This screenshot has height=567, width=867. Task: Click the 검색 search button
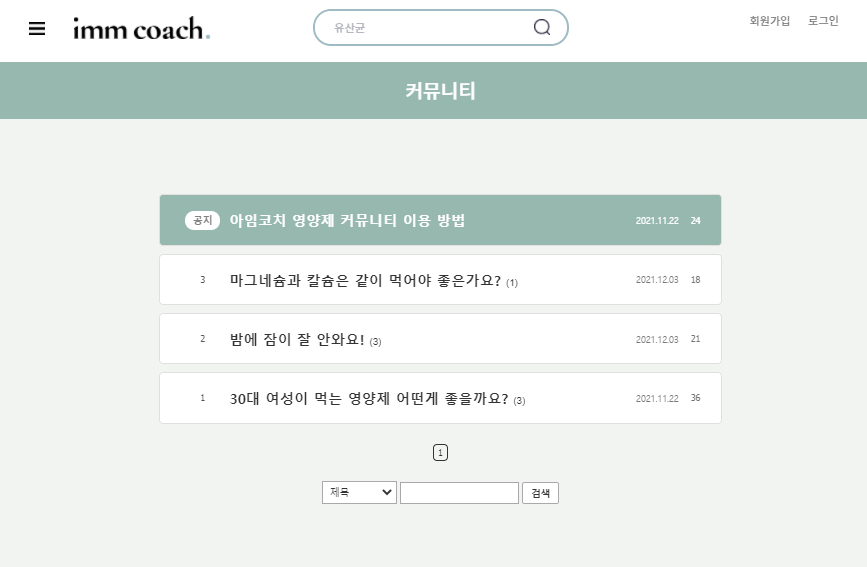click(540, 493)
